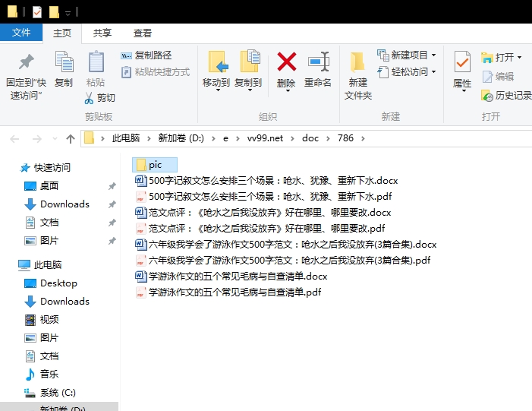Select 范文点评 pdf file

point(260,228)
